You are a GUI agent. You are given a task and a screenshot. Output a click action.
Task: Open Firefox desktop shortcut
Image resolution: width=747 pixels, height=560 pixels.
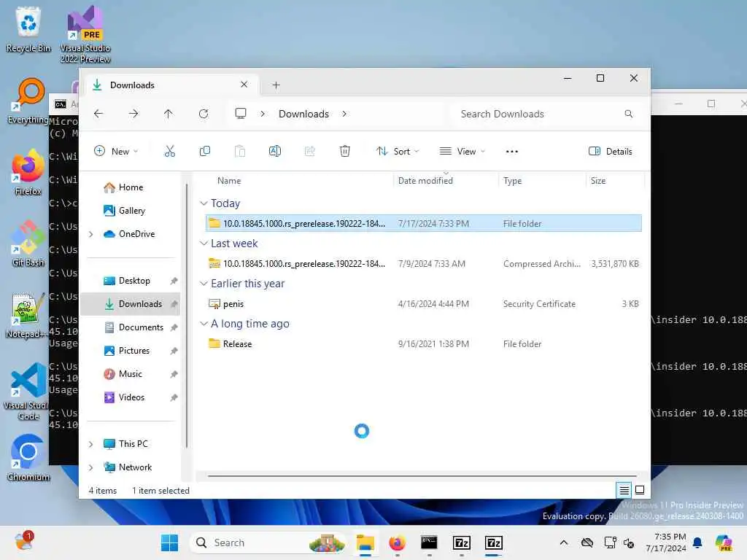[x=28, y=172]
